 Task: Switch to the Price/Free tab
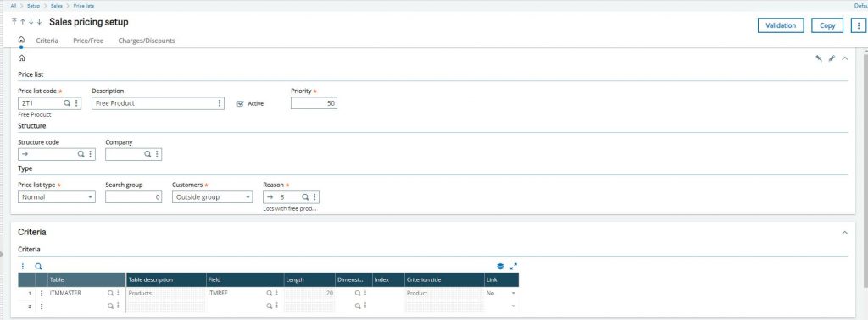88,41
